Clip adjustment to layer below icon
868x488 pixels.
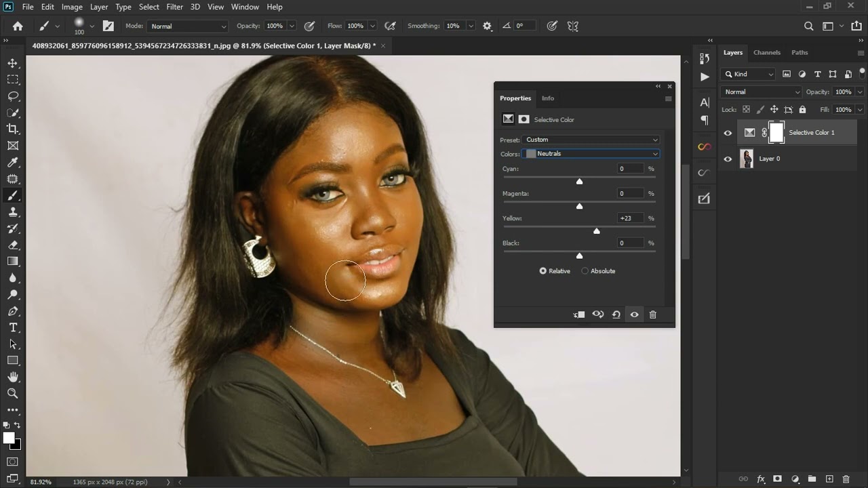click(x=579, y=314)
